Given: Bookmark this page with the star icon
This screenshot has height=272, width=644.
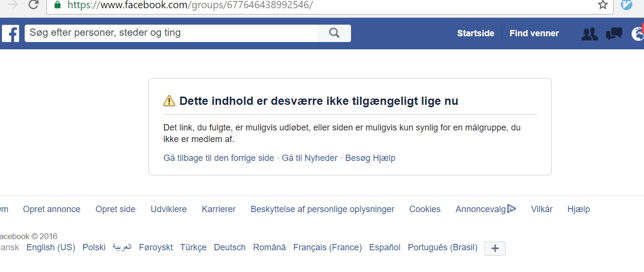Looking at the screenshot, I should point(602,5).
